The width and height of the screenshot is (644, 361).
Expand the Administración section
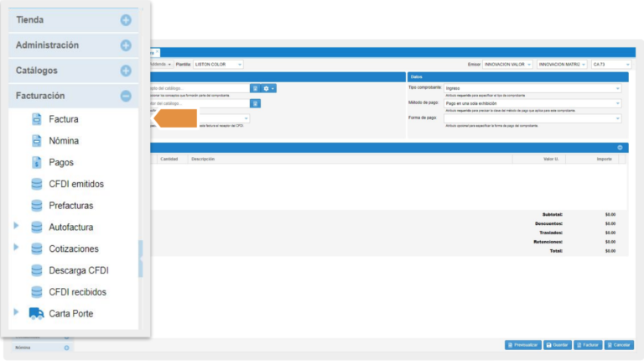pyautogui.click(x=126, y=45)
